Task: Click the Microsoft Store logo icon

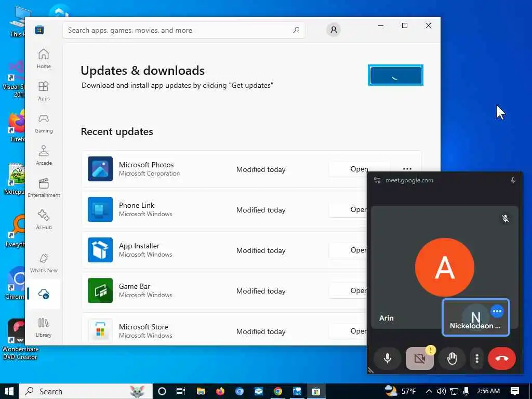Action: click(39, 30)
